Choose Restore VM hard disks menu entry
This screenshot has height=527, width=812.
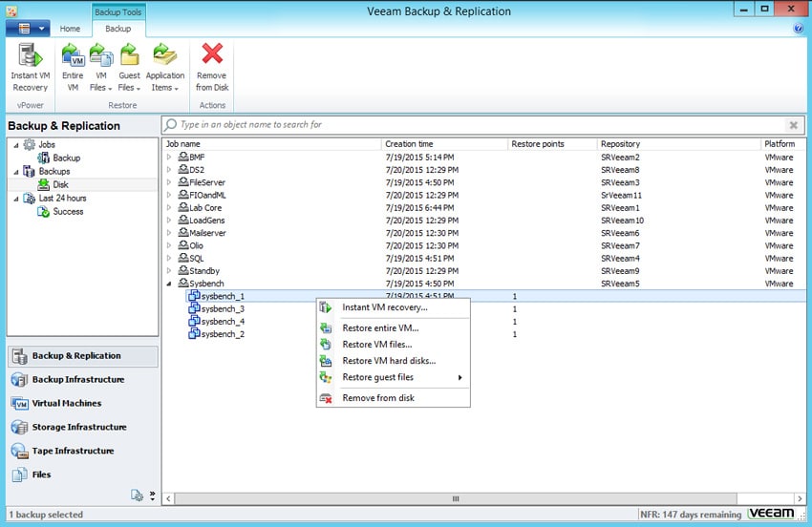(393, 361)
